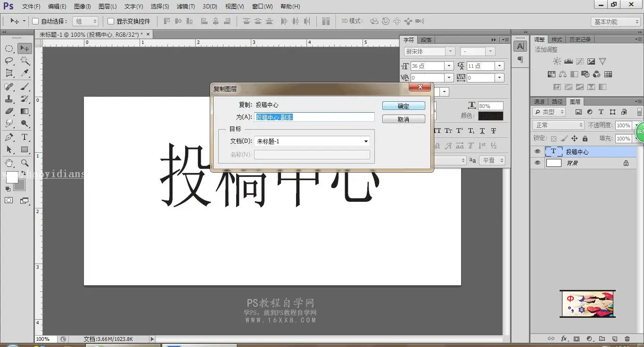Select the Rectangle shape tool
Screen dimensions: 644x347
[x=25, y=149]
